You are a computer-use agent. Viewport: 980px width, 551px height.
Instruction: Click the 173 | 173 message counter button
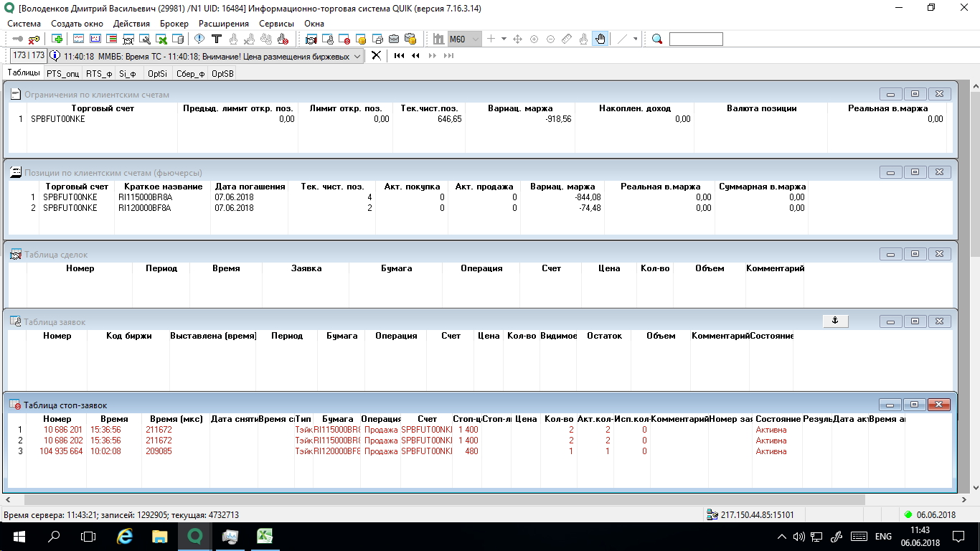click(29, 56)
